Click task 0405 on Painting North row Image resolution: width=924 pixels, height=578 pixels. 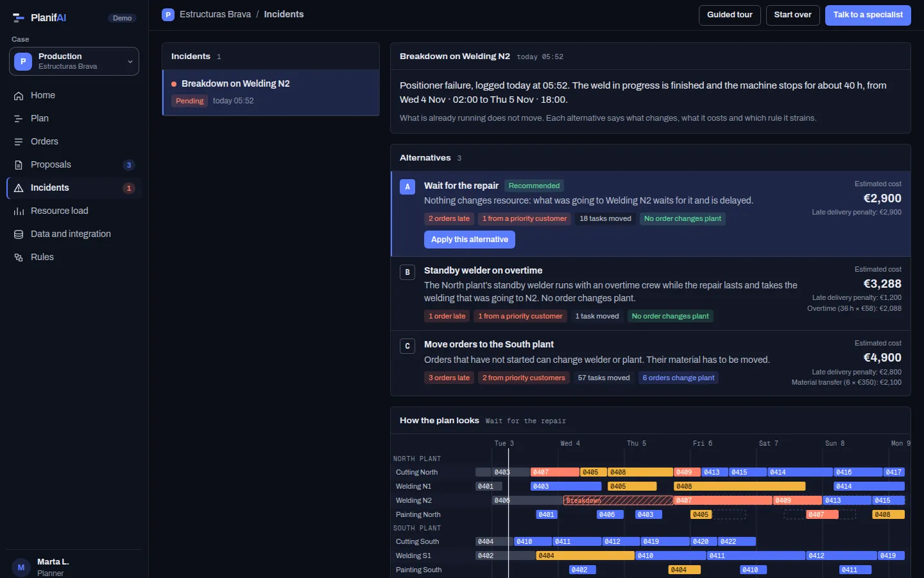[x=701, y=514]
